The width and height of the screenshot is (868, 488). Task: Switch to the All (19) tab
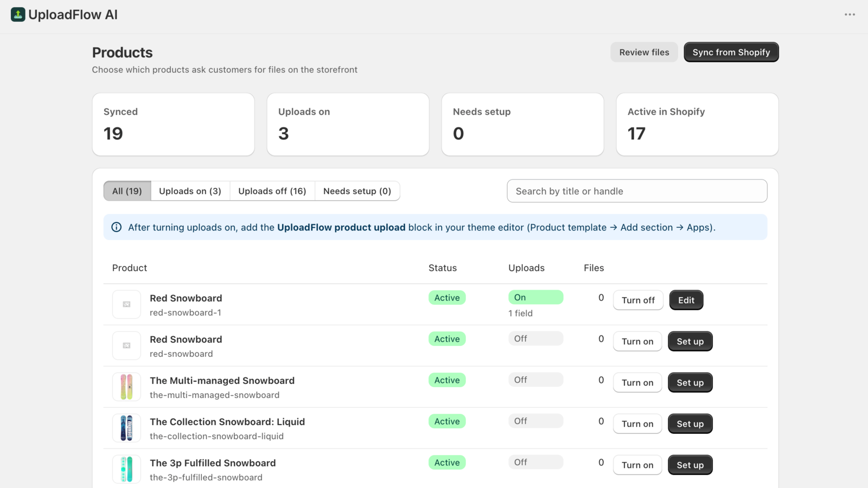point(127,191)
